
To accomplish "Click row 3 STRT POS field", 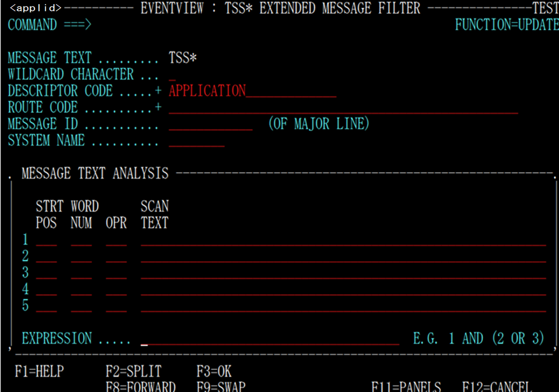I will [47, 272].
